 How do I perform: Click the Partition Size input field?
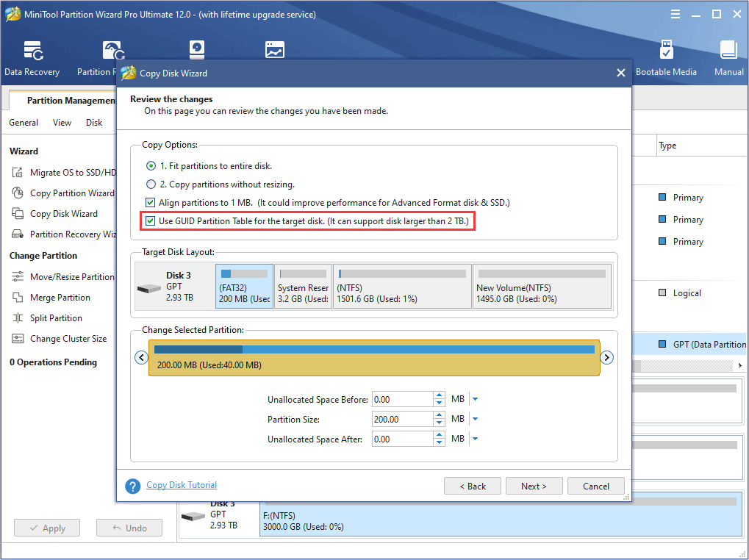402,419
